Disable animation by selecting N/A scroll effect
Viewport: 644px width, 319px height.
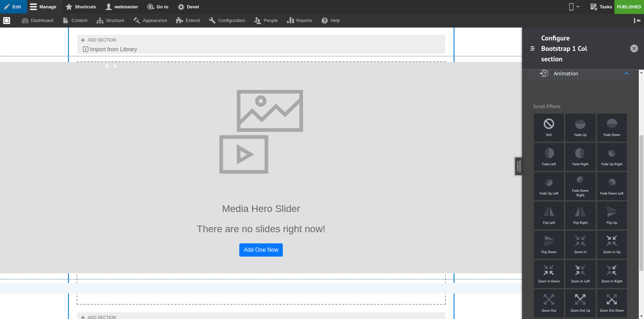click(x=549, y=127)
